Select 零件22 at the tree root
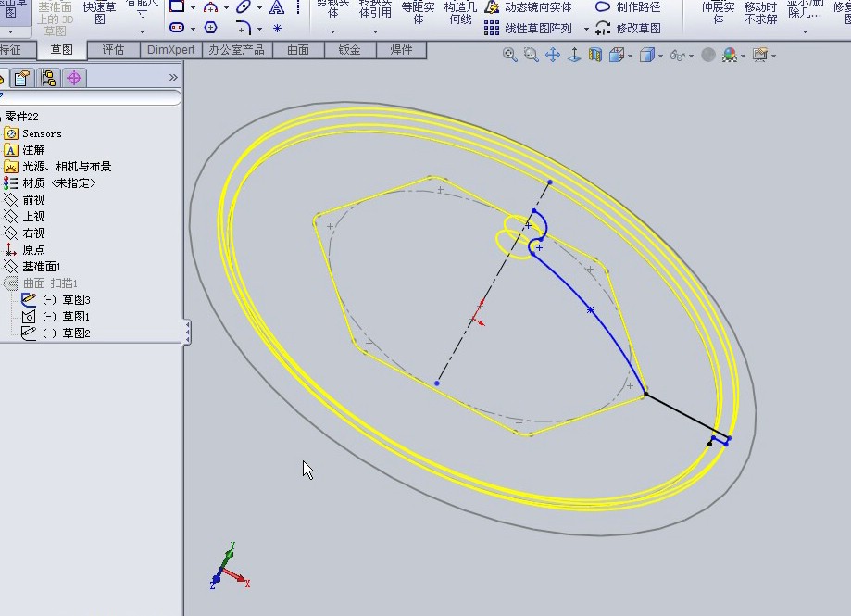 click(21, 117)
